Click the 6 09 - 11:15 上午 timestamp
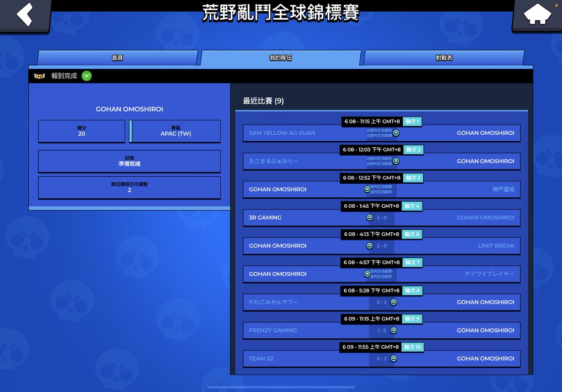 pyautogui.click(x=371, y=319)
